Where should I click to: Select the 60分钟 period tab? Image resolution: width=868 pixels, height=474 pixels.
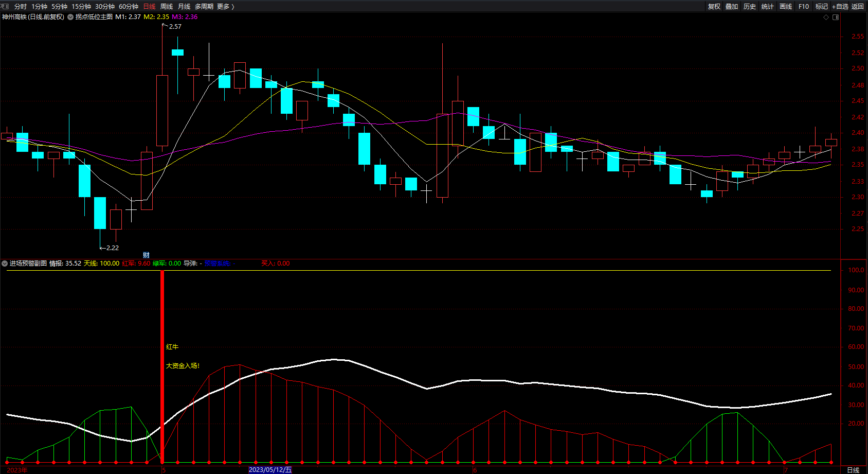click(x=129, y=6)
